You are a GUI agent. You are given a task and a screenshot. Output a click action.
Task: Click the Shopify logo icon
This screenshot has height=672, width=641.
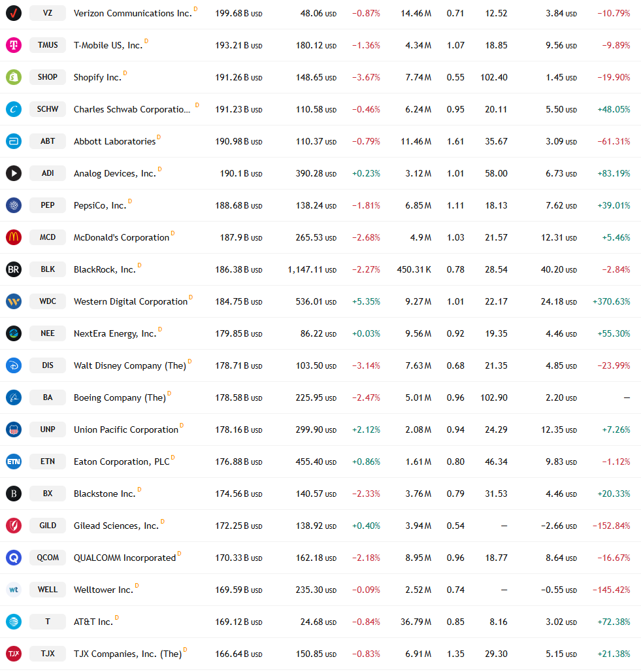[14, 77]
